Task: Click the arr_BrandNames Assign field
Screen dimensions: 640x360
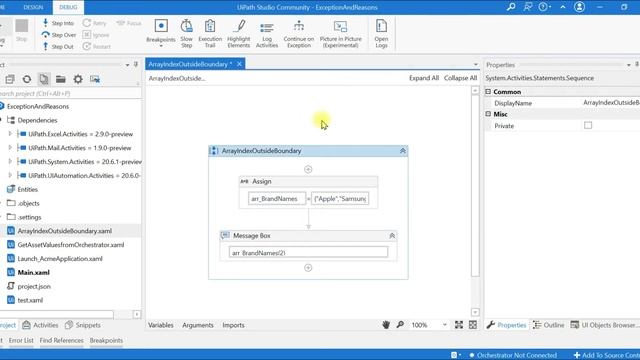Action: point(277,199)
